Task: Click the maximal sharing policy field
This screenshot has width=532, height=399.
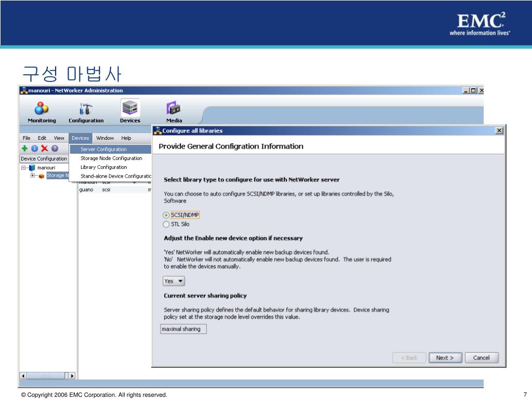Action: [x=183, y=329]
